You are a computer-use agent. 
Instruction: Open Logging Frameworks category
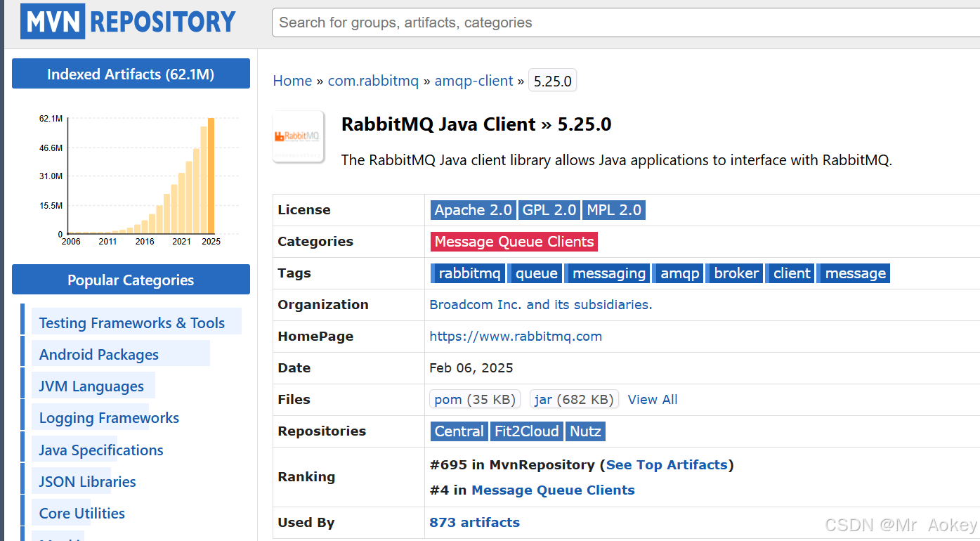coord(109,418)
